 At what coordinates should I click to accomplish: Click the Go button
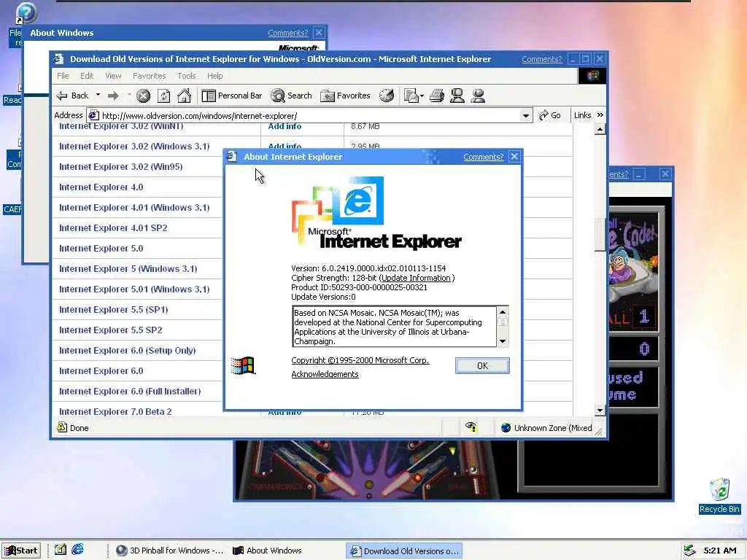(549, 115)
